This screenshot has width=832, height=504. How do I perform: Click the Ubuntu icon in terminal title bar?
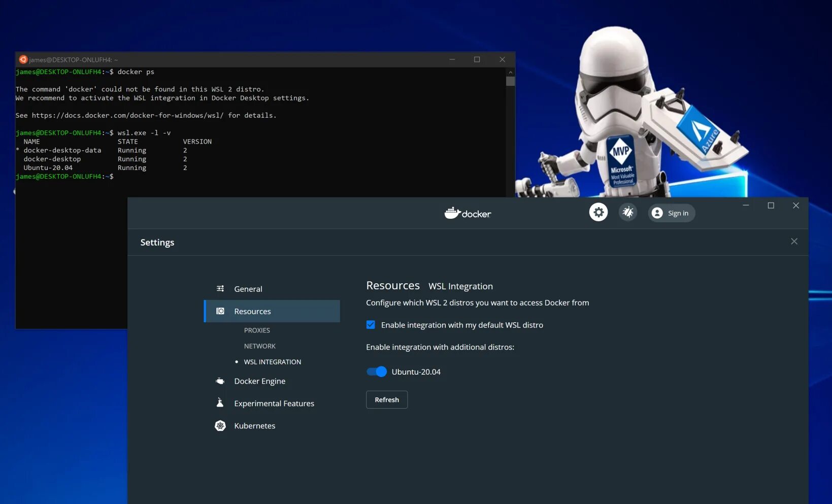(x=23, y=59)
